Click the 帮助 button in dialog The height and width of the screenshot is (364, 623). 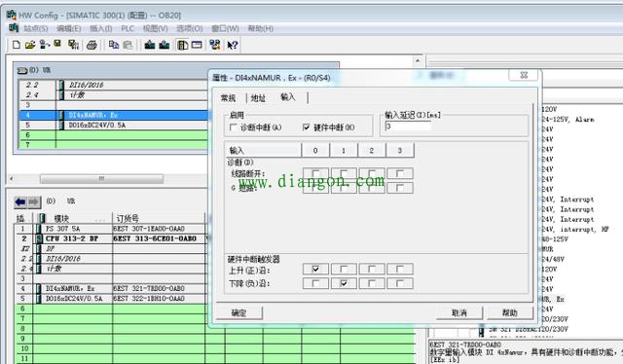(510, 313)
